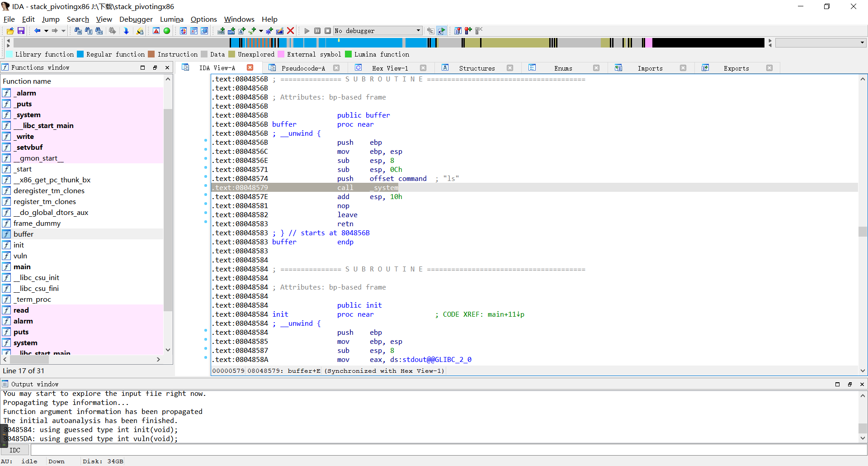Click the Open file toolbar icon
The image size is (868, 466).
click(10, 31)
